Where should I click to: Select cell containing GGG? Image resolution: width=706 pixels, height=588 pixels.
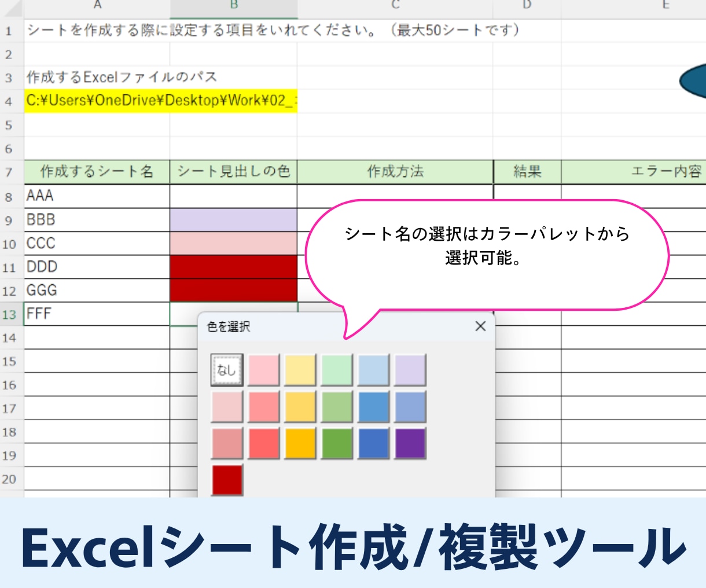97,291
